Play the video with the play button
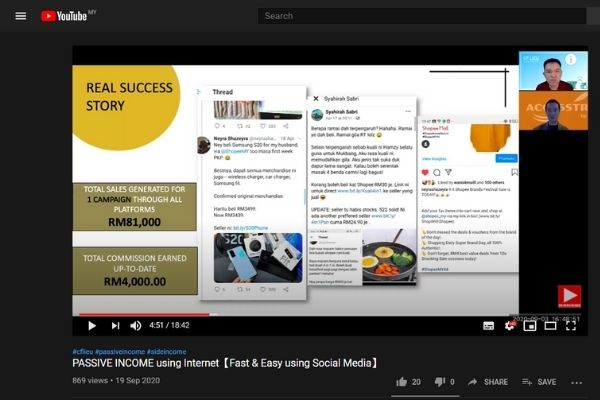 [92, 326]
